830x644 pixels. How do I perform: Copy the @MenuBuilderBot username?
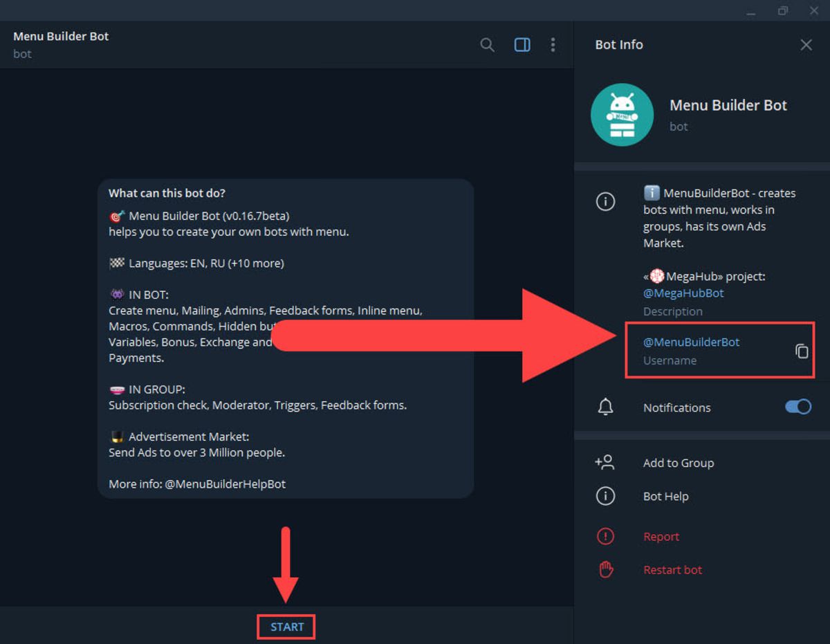click(802, 351)
